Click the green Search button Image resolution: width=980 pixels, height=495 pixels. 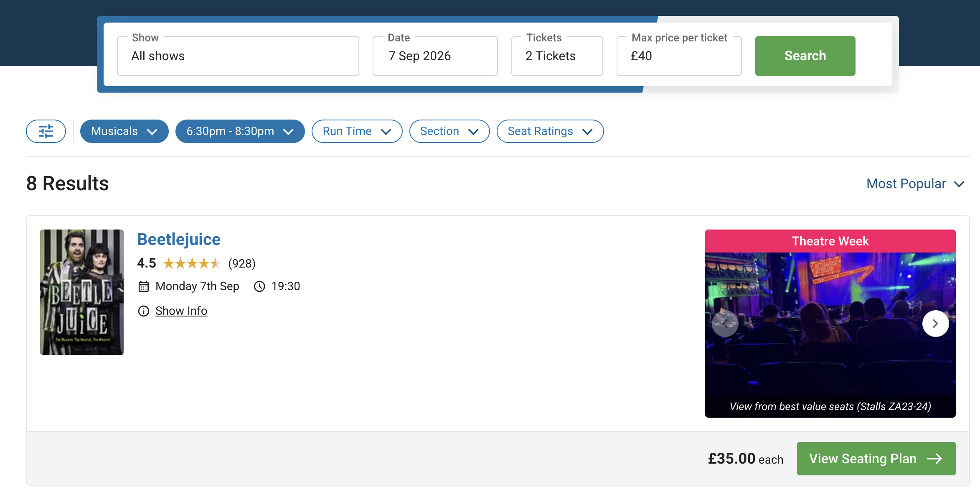805,56
